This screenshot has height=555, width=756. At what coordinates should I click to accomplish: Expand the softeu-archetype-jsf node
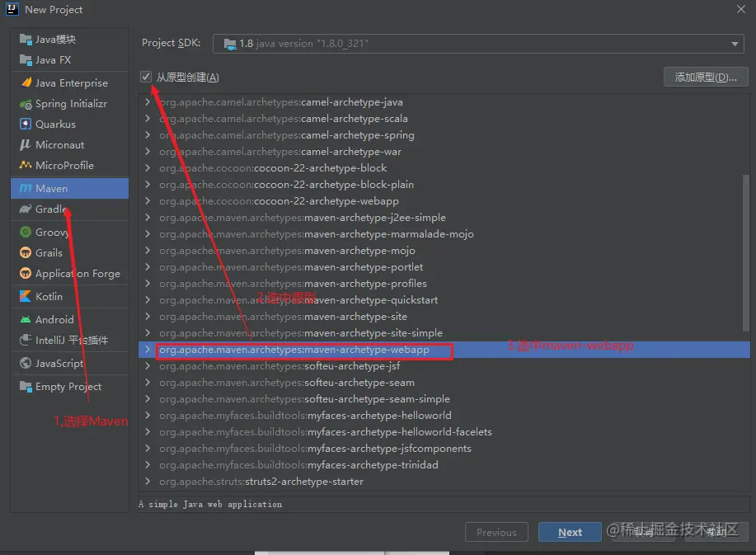tap(148, 366)
